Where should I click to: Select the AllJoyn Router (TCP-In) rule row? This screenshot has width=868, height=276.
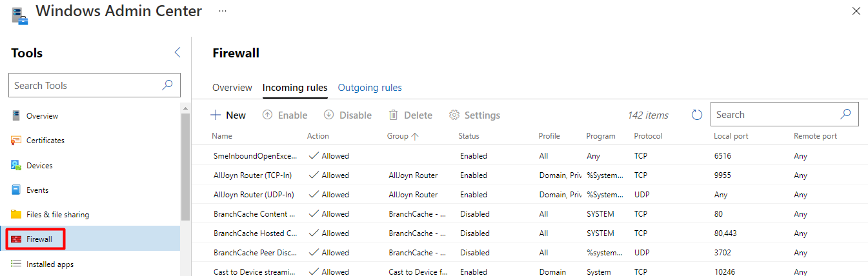(x=254, y=175)
